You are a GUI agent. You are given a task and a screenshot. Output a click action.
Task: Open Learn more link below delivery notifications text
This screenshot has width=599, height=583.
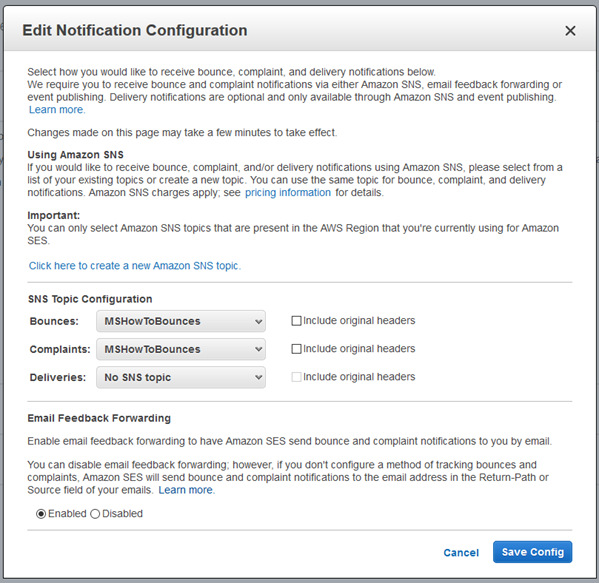(57, 110)
